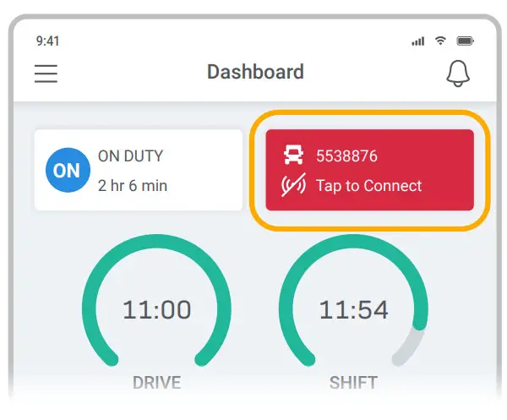Tap the 2 hr 6 min duration
The width and height of the screenshot is (507, 420).
click(x=132, y=185)
